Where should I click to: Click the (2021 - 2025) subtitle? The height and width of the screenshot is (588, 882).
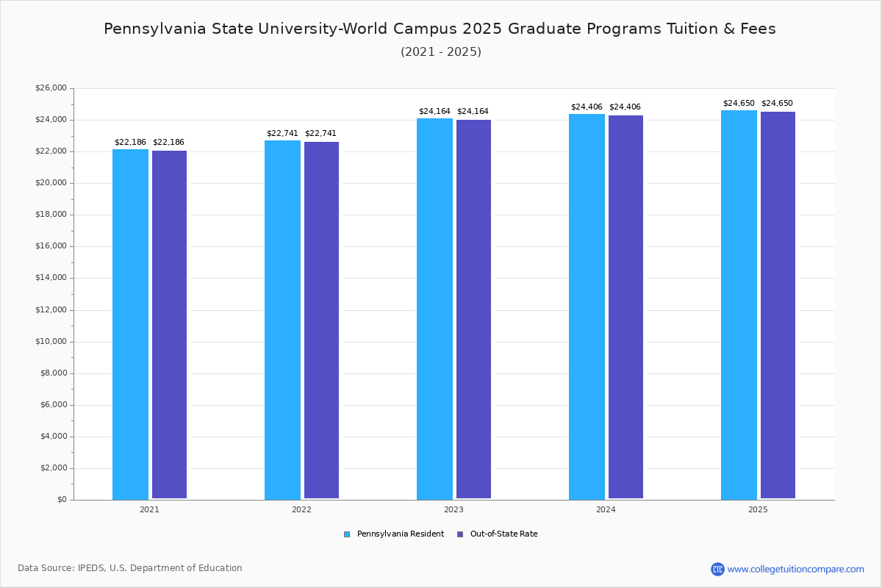(x=440, y=52)
